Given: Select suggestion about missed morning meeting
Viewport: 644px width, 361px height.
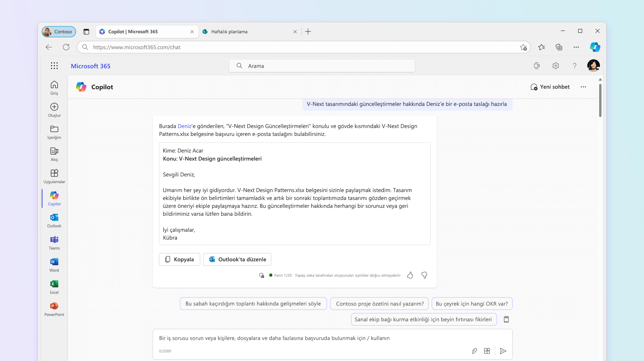Looking at the screenshot, I should (253, 303).
